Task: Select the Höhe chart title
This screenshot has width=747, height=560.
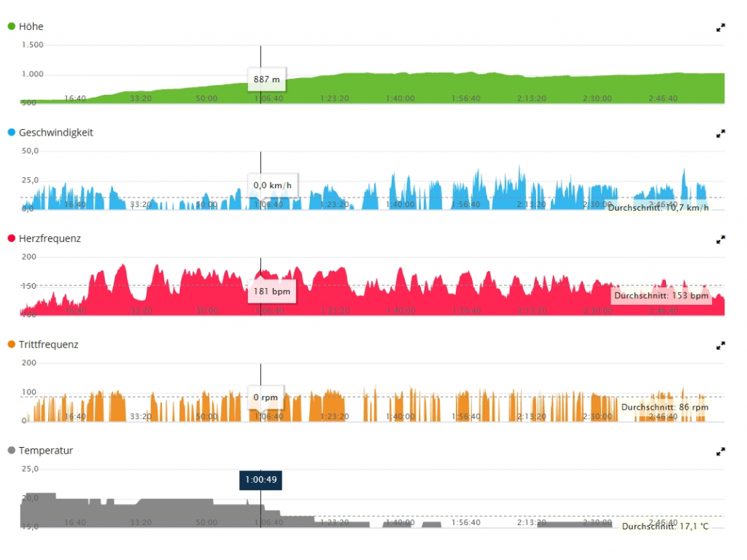Action: pyautogui.click(x=31, y=27)
